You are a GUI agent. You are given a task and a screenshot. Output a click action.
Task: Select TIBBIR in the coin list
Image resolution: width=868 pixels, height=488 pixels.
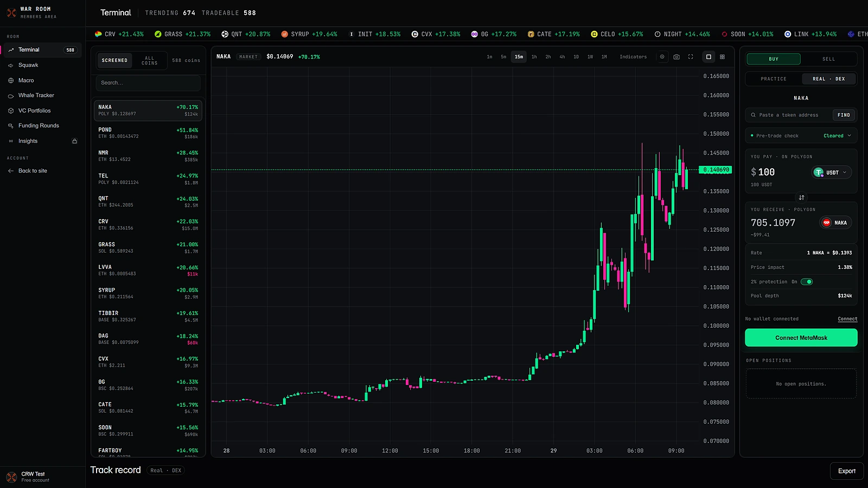click(148, 317)
